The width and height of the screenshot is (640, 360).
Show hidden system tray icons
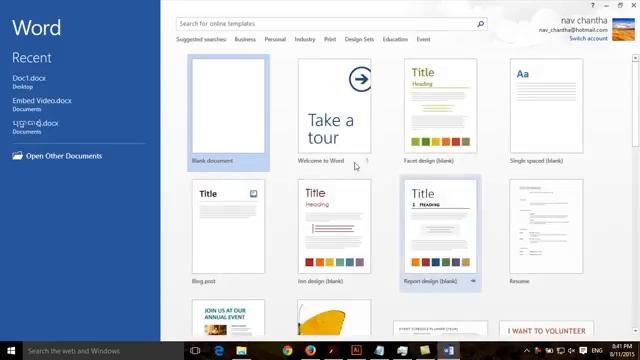click(x=527, y=351)
